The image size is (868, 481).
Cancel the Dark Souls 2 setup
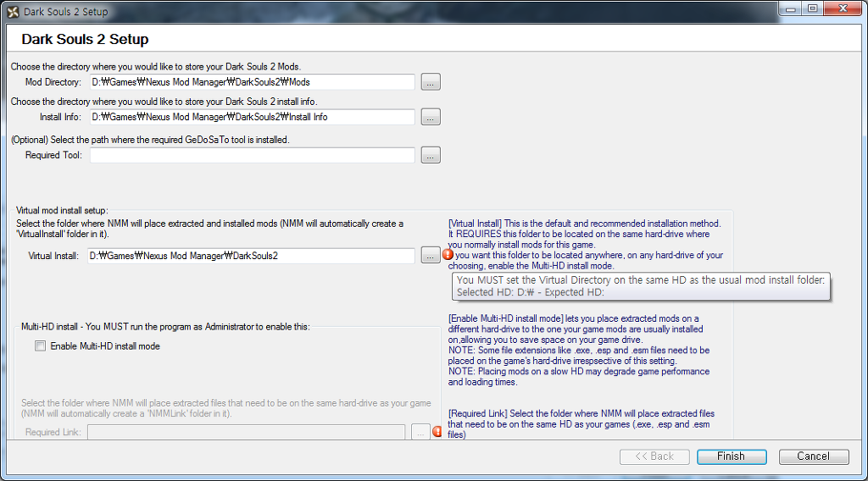[813, 456]
